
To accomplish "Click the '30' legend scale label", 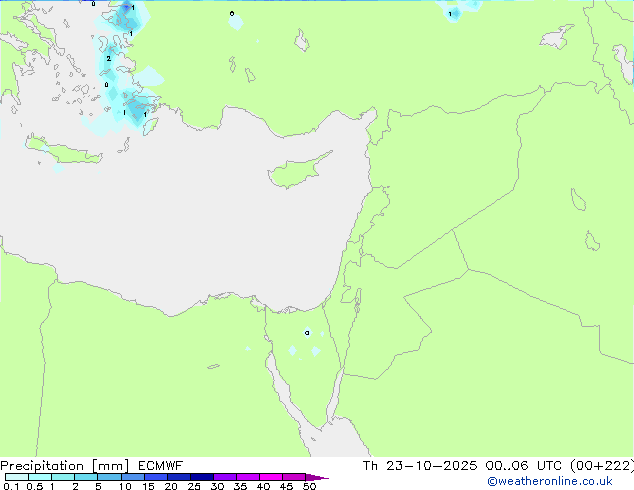I will click(217, 486).
